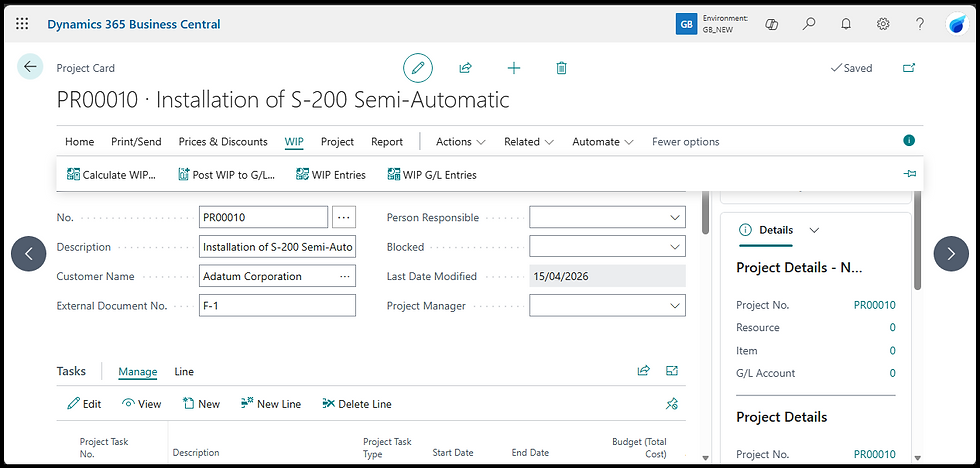Open the app launcher waffle menu
This screenshot has height=468, width=980.
coord(22,24)
